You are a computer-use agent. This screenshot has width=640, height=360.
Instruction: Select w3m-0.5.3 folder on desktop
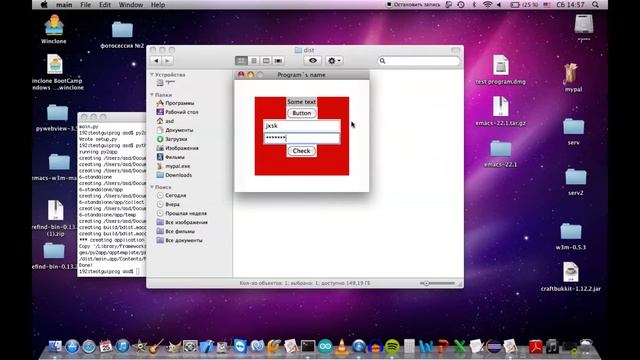point(571,236)
